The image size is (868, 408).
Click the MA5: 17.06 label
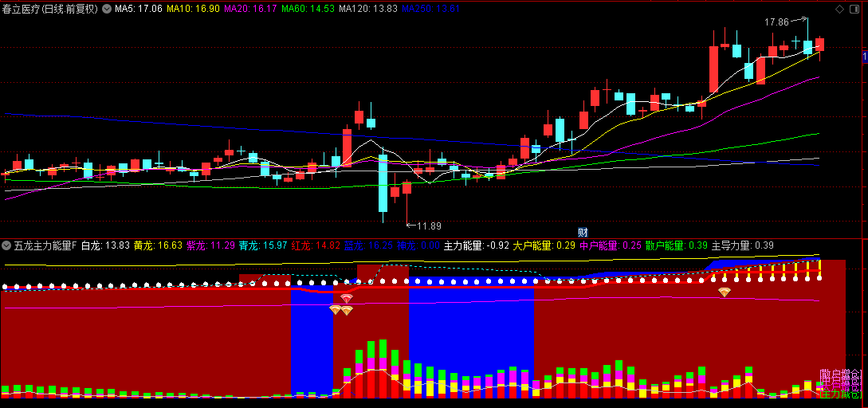click(x=139, y=9)
